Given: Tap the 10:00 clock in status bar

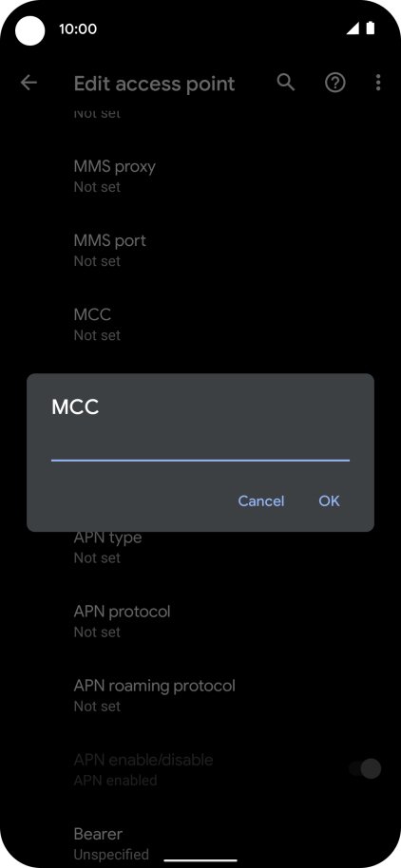Looking at the screenshot, I should 78,28.
